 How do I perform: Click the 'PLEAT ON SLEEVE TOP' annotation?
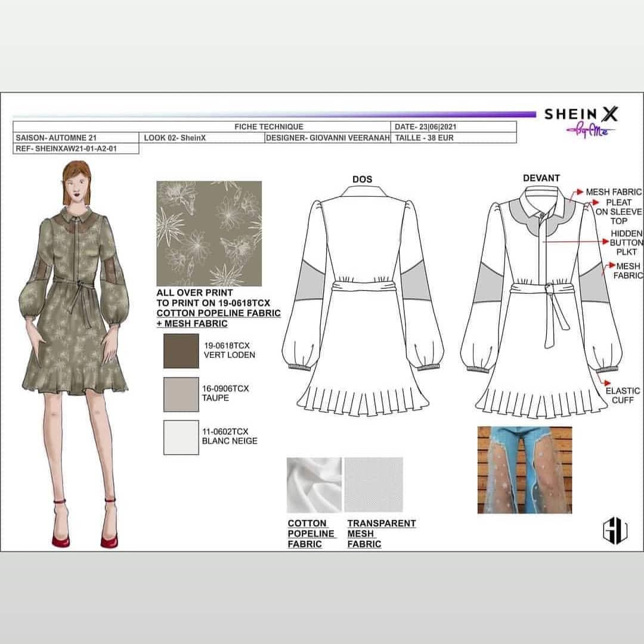click(619, 212)
